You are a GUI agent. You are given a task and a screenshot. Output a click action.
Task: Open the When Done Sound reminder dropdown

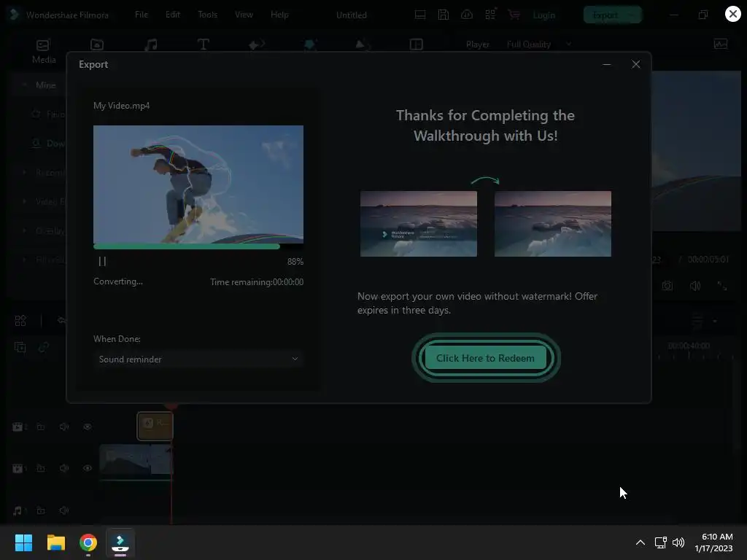pos(198,359)
